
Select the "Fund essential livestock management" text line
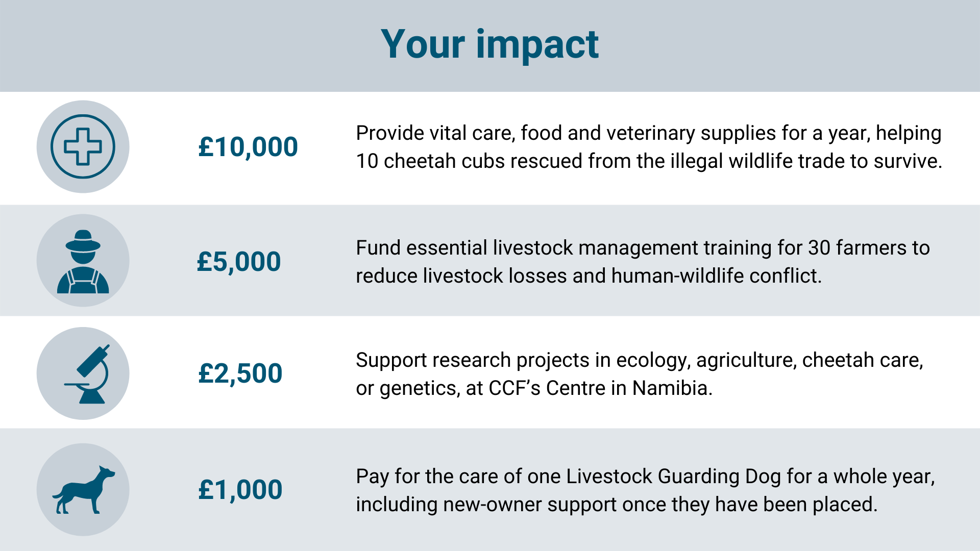642,248
